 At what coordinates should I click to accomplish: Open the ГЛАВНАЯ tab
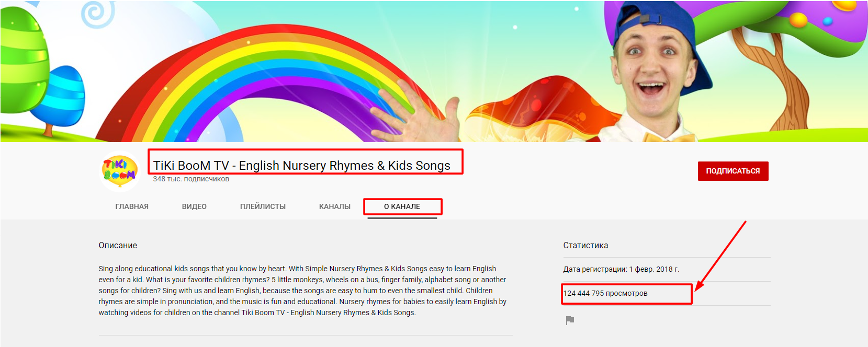[x=132, y=206]
